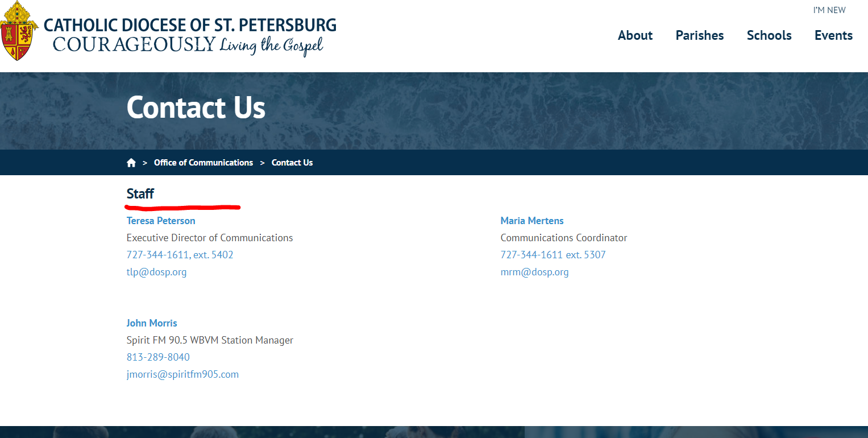
Task: Email tlp@dosp.org
Action: (x=156, y=272)
